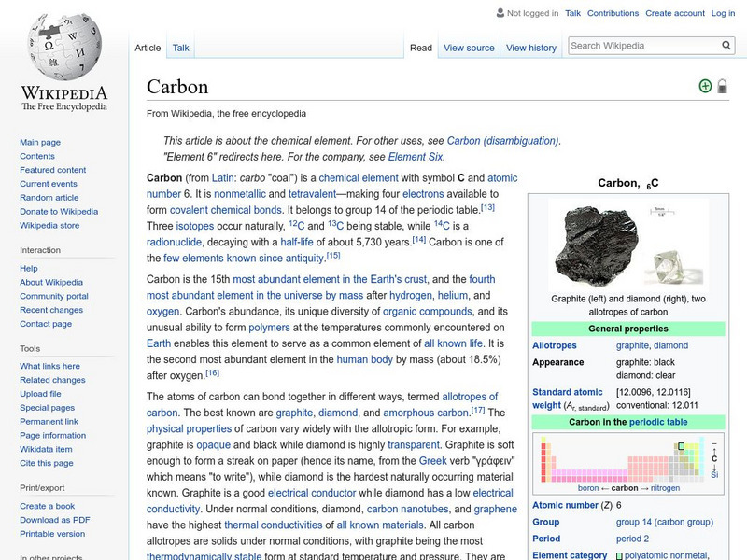Click the polyatomic nonmetal color square
747x560 pixels.
click(619, 555)
